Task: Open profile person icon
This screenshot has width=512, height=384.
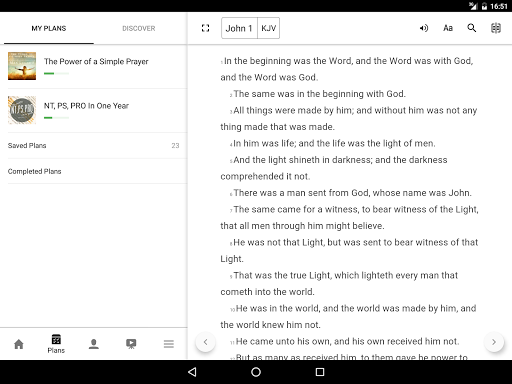Action: point(94,344)
